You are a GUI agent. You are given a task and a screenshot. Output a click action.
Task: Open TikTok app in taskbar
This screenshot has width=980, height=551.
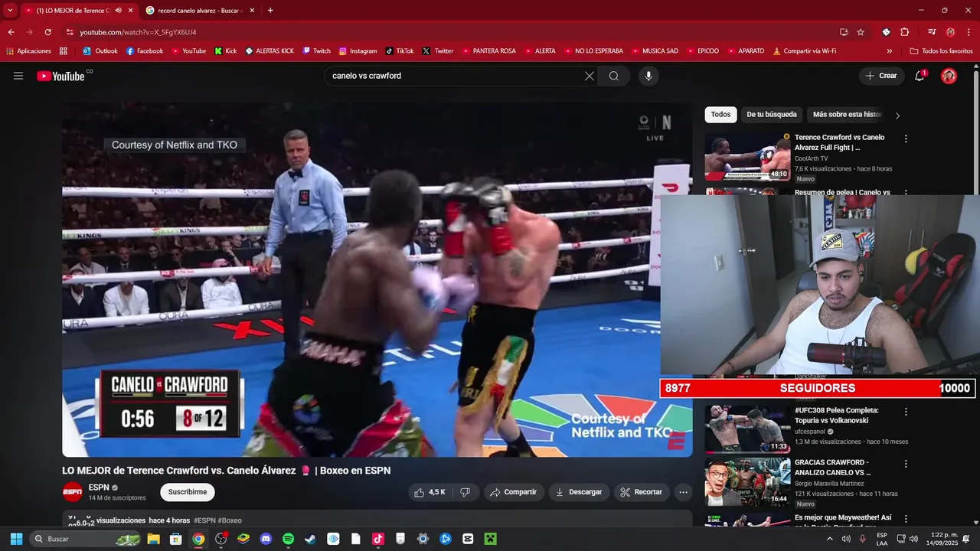377,539
